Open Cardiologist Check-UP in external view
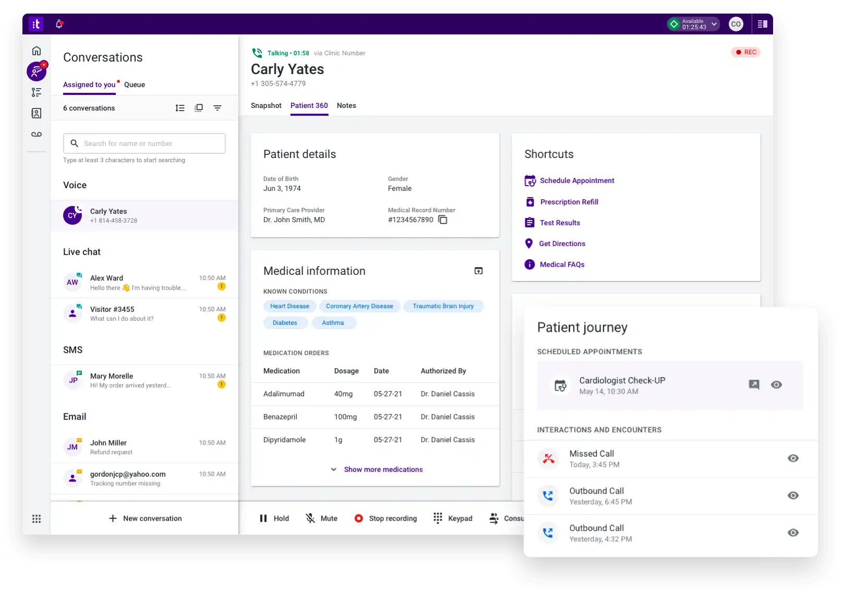 point(754,385)
